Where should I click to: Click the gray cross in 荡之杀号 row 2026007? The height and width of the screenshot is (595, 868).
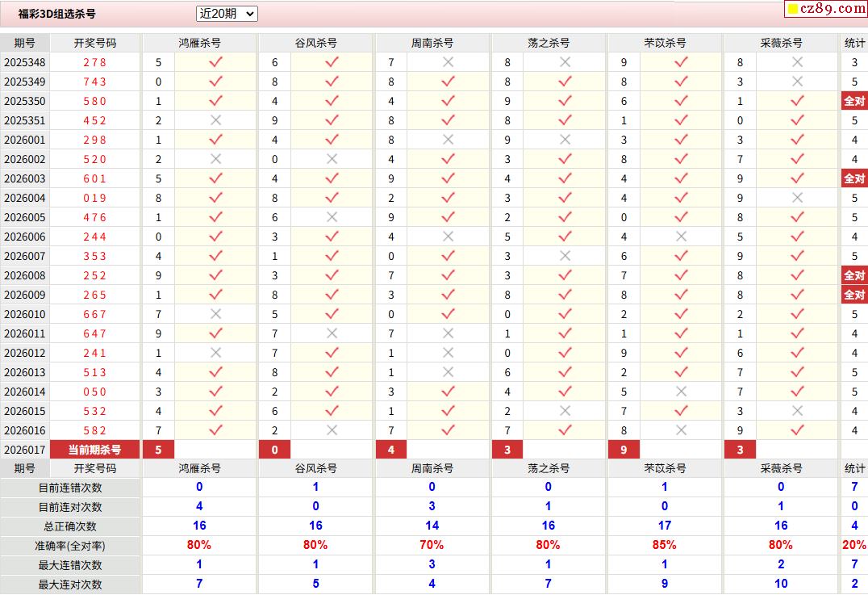tap(565, 256)
